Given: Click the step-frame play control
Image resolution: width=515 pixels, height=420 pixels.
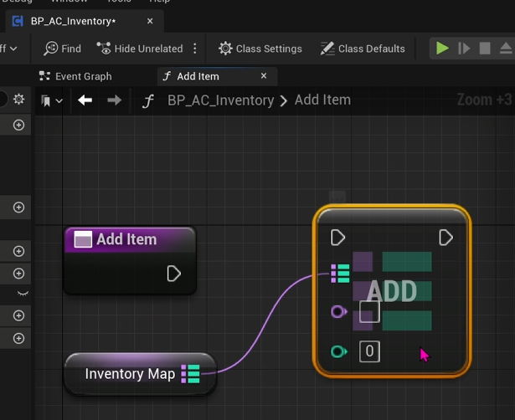Looking at the screenshot, I should 463,49.
